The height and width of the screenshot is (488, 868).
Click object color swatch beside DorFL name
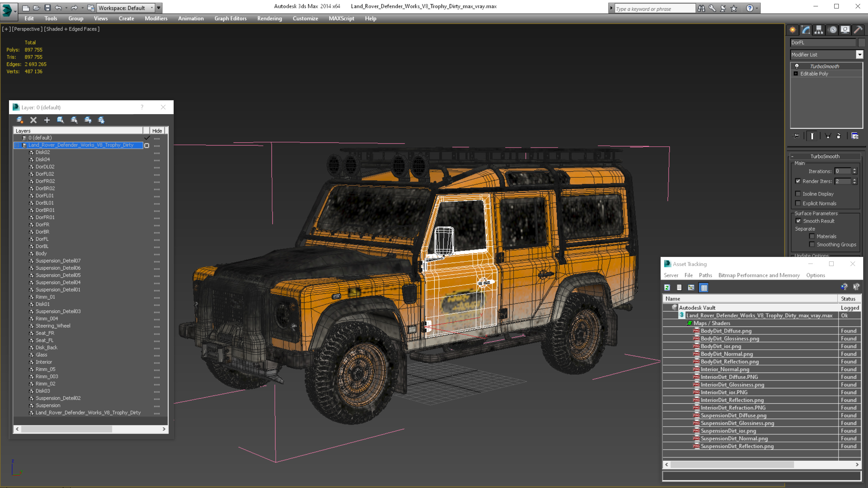(862, 42)
